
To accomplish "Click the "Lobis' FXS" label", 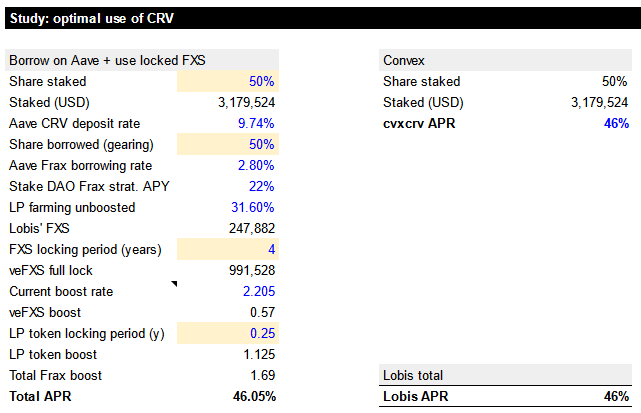I will click(x=39, y=228).
